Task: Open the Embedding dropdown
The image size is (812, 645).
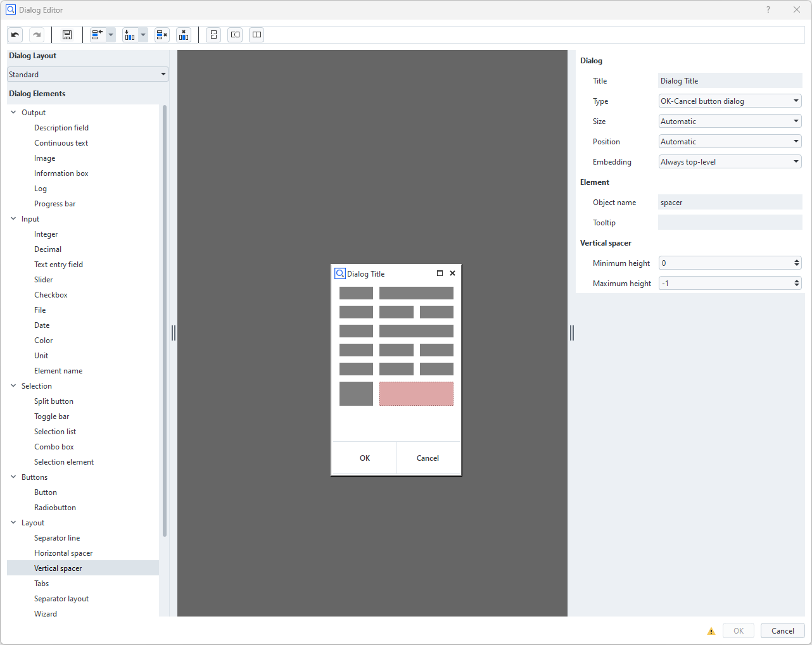Action: [x=730, y=162]
